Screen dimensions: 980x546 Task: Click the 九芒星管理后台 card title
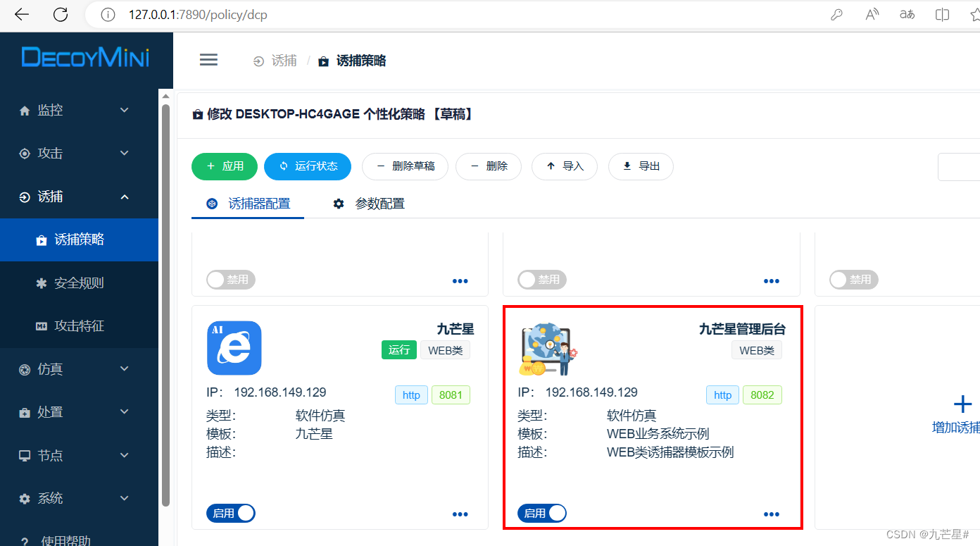click(742, 329)
